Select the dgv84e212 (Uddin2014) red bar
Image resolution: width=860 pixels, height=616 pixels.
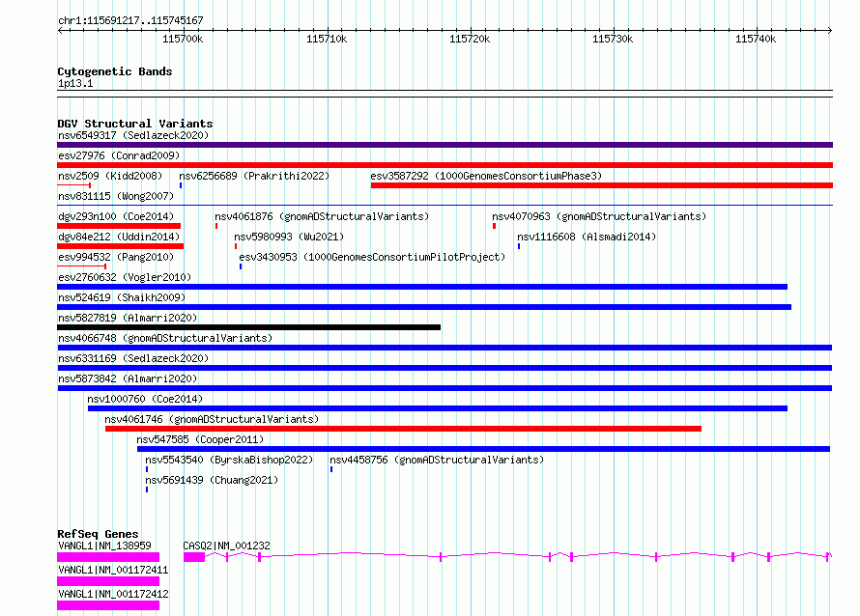120,246
